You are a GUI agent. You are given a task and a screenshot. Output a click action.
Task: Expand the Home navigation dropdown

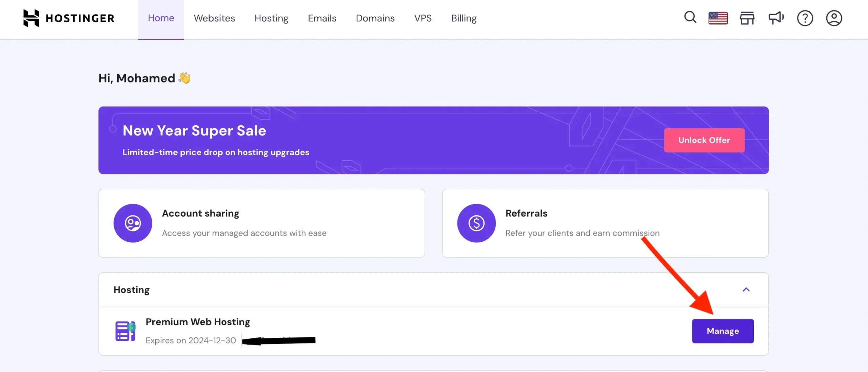pyautogui.click(x=160, y=18)
